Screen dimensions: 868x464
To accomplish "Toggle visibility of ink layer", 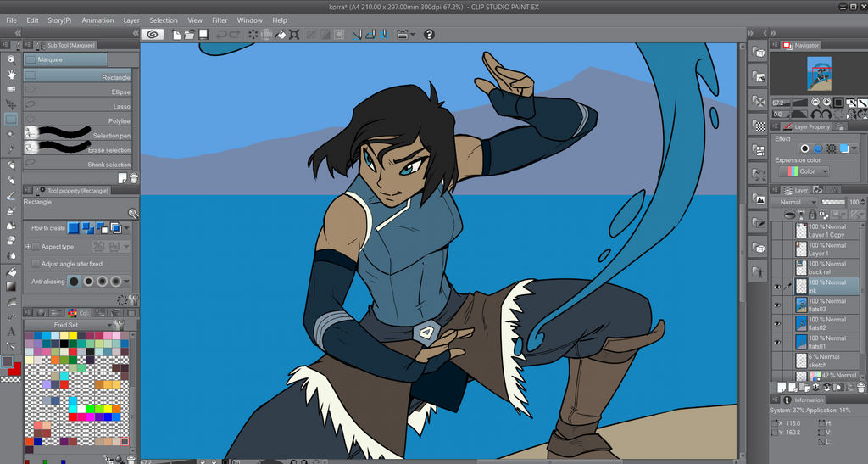I will point(776,287).
